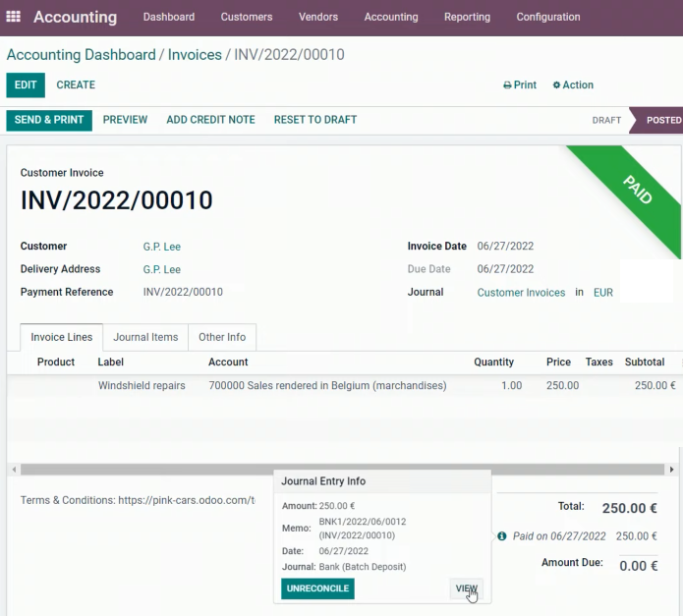This screenshot has height=616, width=683.
Task: Click the Terms & Conditions link text
Action: (138, 500)
